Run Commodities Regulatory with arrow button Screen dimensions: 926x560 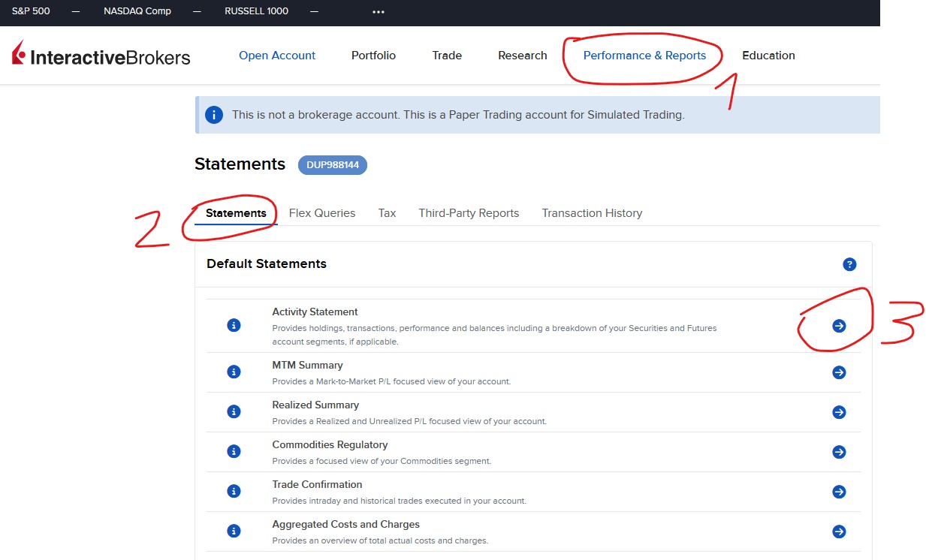click(839, 452)
